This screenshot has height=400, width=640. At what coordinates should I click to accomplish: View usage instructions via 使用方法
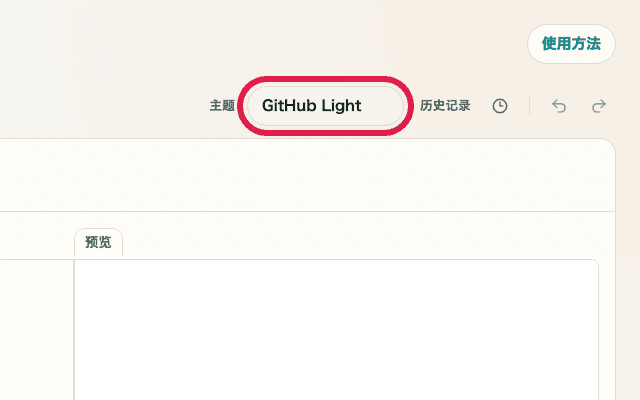pos(571,44)
